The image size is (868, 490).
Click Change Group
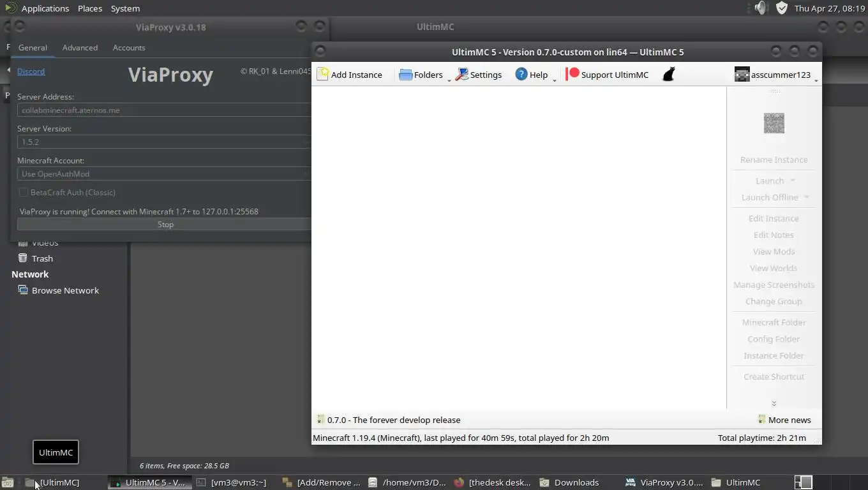(x=774, y=301)
